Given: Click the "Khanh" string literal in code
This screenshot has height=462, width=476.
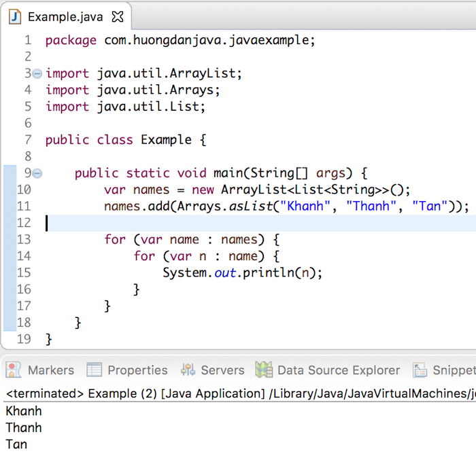Looking at the screenshot, I should (305, 207).
